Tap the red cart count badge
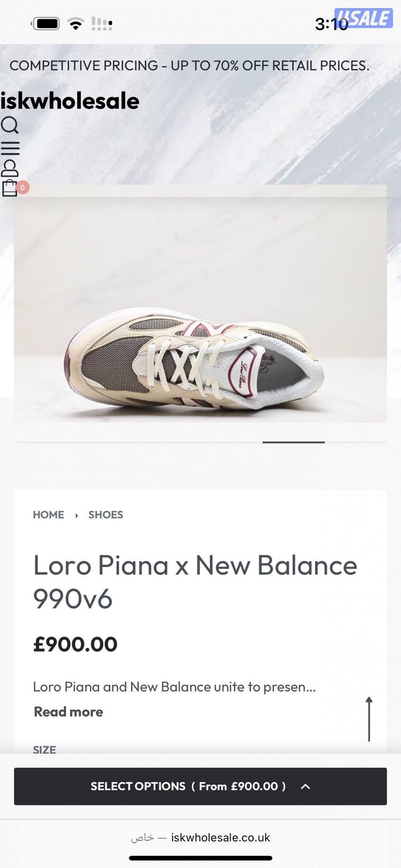This screenshot has height=868, width=401. pos(22,187)
